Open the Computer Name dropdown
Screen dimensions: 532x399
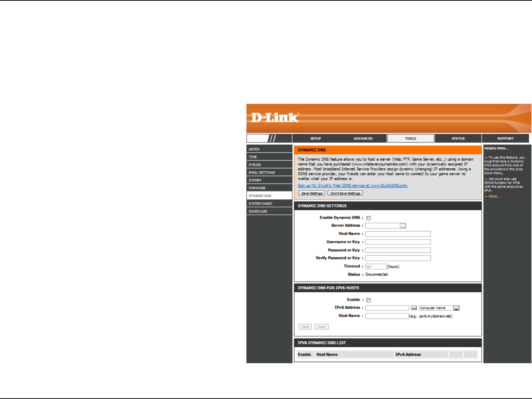pyautogui.click(x=439, y=308)
